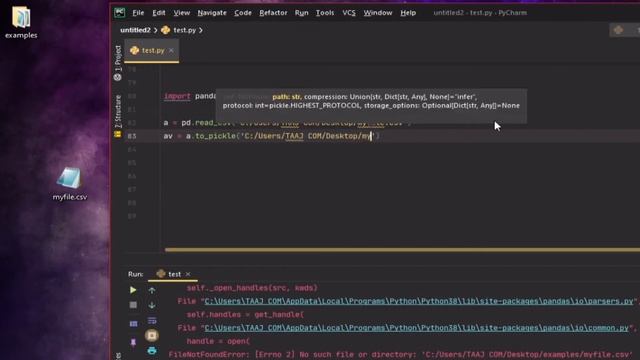Stop the running process
The height and width of the screenshot is (360, 640).
[133, 305]
